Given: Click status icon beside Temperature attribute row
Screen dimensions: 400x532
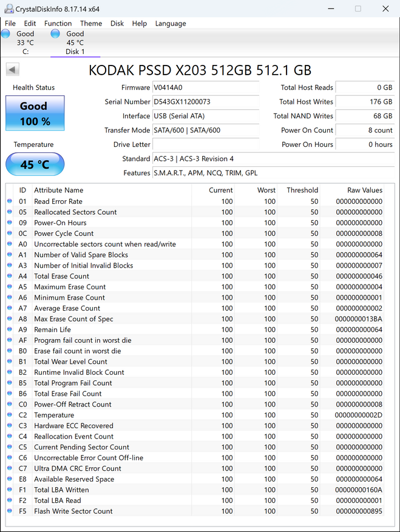Looking at the screenshot, I should [x=9, y=415].
